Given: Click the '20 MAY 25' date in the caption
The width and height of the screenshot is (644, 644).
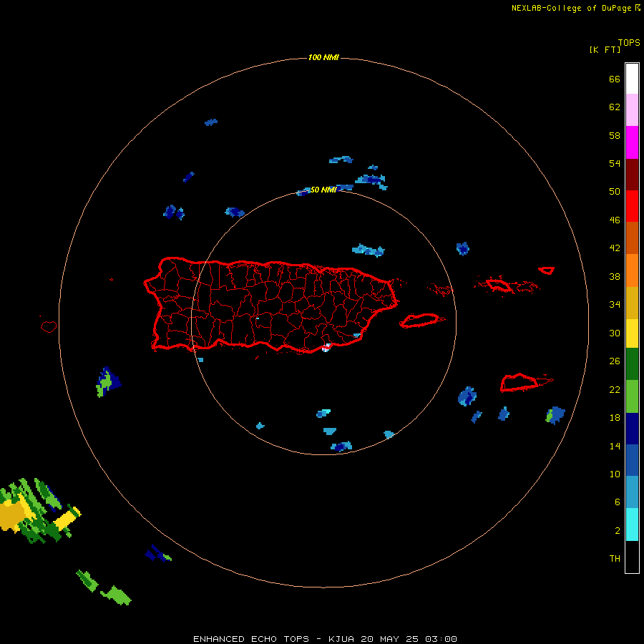Looking at the screenshot, I should pyautogui.click(x=389, y=639).
